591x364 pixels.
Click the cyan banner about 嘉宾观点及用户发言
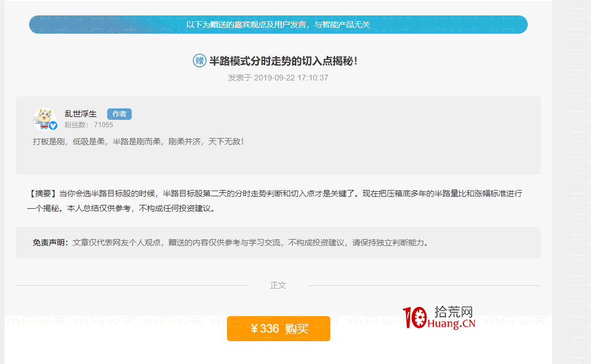point(278,25)
